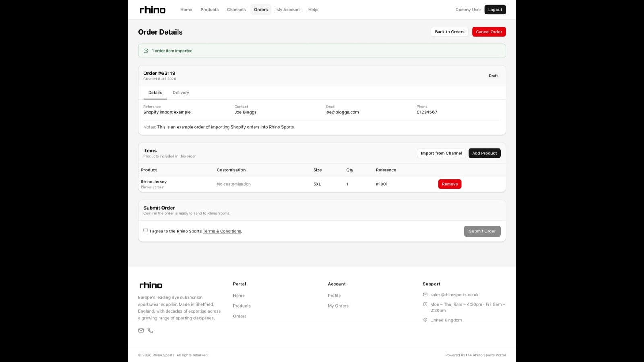This screenshot has height=362, width=644.
Task: Click the email joe@bloggs.com
Action: (342, 112)
